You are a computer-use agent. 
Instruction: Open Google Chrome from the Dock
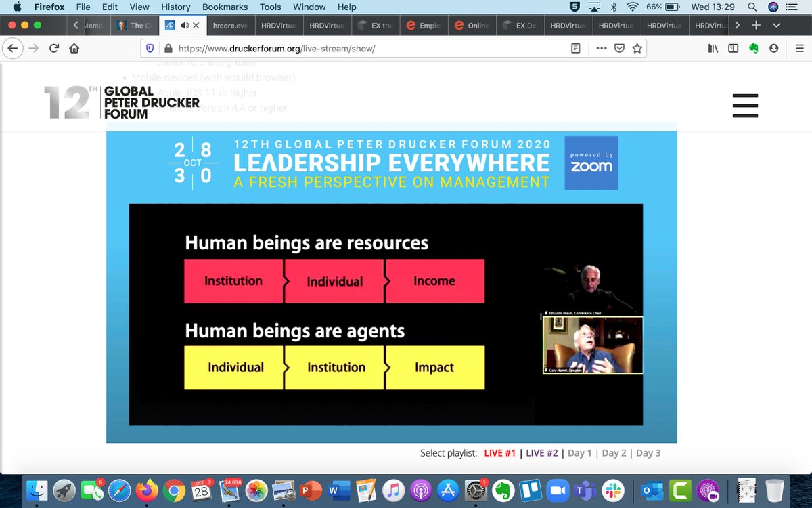[175, 490]
